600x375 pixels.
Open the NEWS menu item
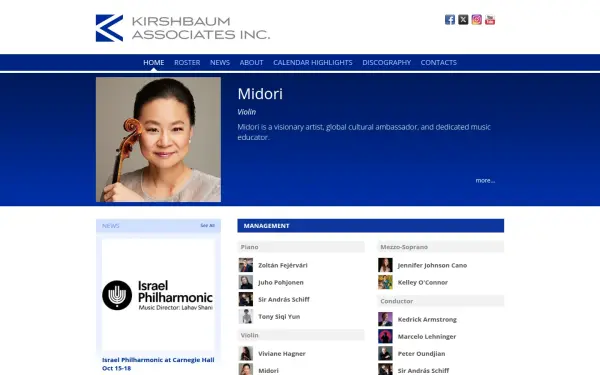click(220, 62)
